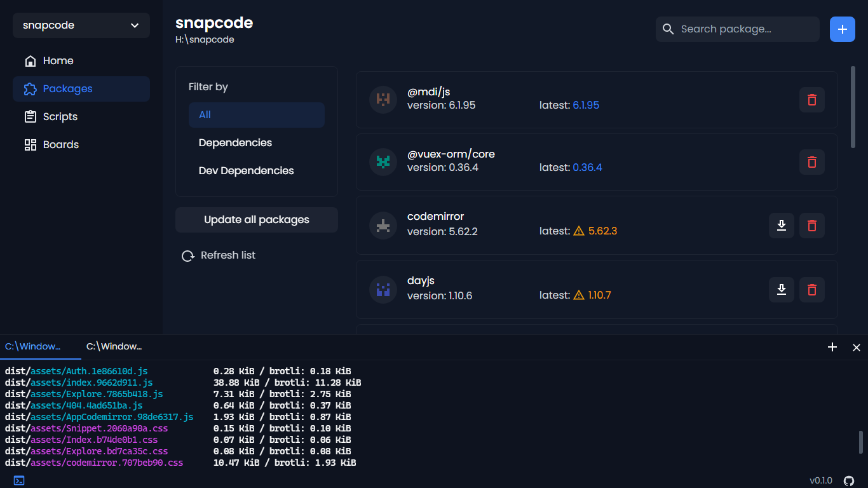Switch to first C:\Window... terminal tab

click(41, 347)
